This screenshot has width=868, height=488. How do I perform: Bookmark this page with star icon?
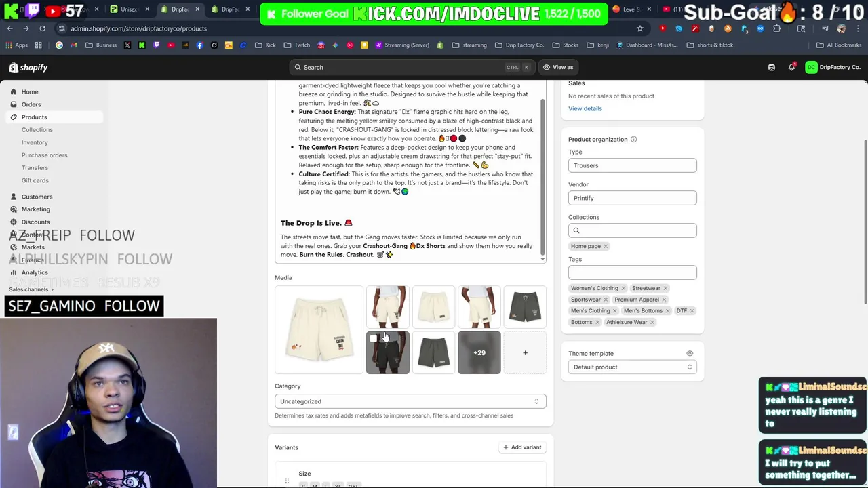(639, 28)
